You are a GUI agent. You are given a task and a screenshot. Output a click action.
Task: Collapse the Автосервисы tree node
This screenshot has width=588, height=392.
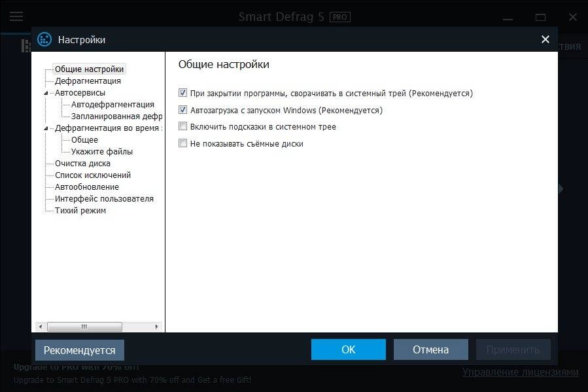tap(46, 93)
